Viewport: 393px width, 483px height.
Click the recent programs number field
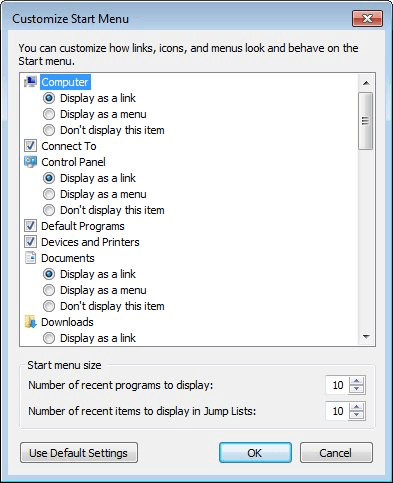click(337, 385)
